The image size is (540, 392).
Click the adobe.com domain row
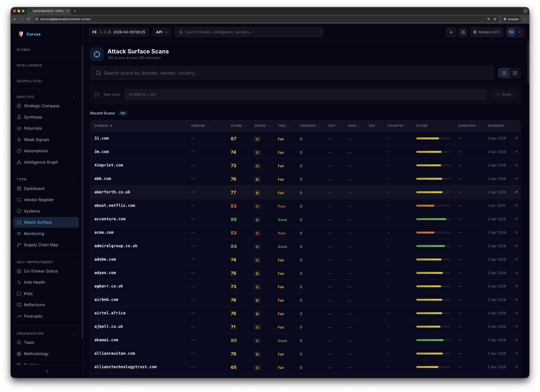305,260
